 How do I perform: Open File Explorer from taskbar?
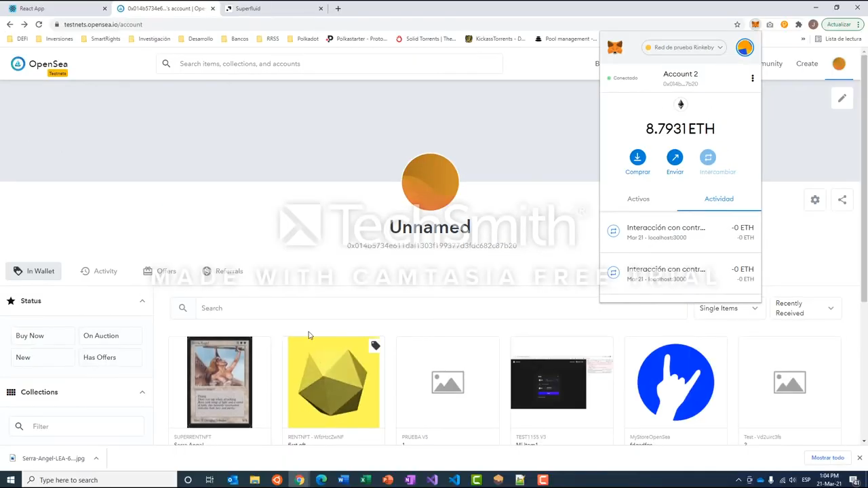(x=254, y=480)
